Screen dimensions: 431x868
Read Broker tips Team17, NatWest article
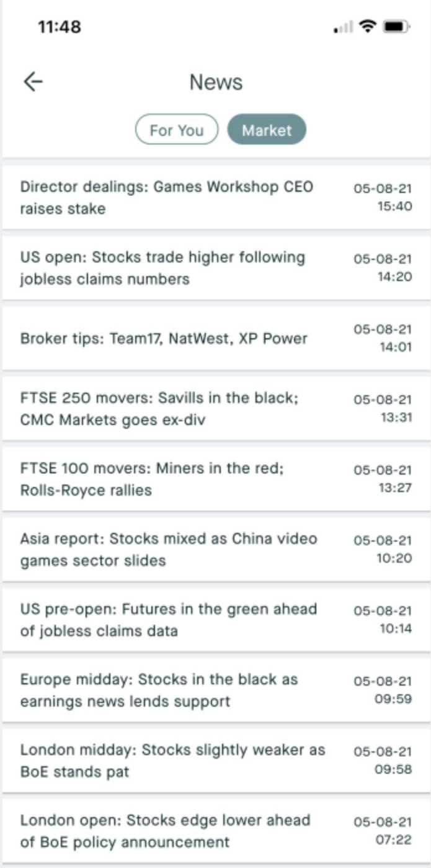[164, 338]
